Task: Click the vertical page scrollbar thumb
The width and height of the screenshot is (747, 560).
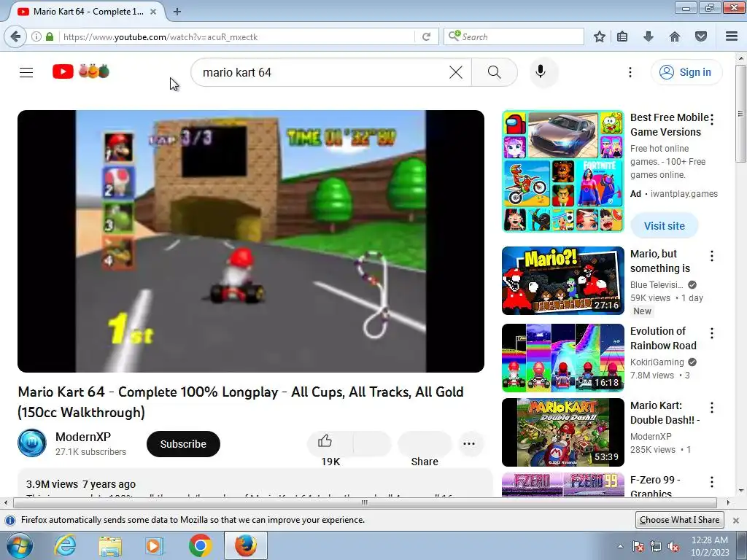Action: click(x=740, y=114)
